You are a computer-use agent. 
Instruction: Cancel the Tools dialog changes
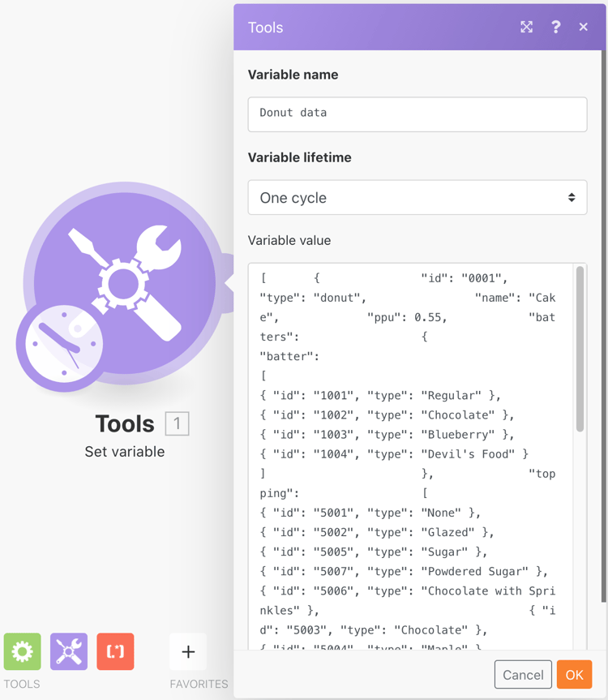pyautogui.click(x=523, y=674)
